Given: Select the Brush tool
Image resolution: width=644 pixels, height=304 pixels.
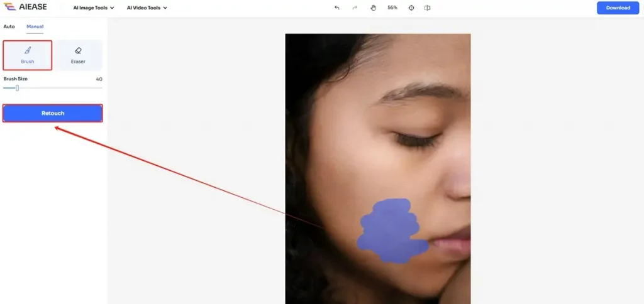Looking at the screenshot, I should (28, 55).
